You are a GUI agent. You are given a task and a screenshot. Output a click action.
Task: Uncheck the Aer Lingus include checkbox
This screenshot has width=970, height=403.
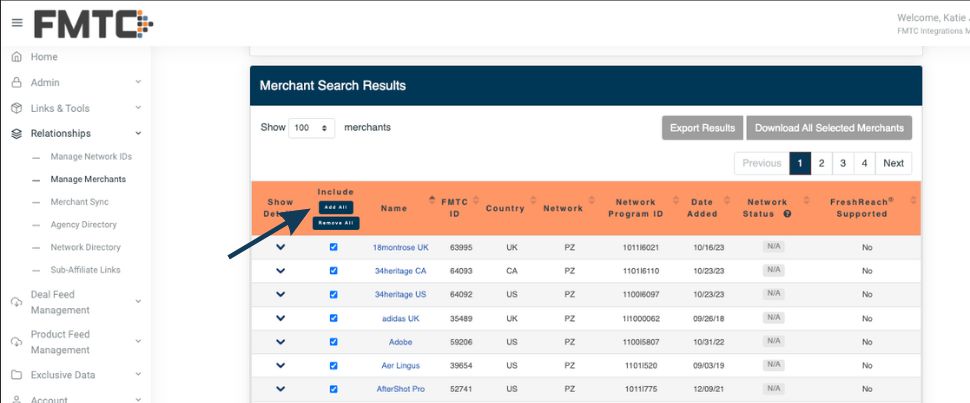tap(334, 365)
